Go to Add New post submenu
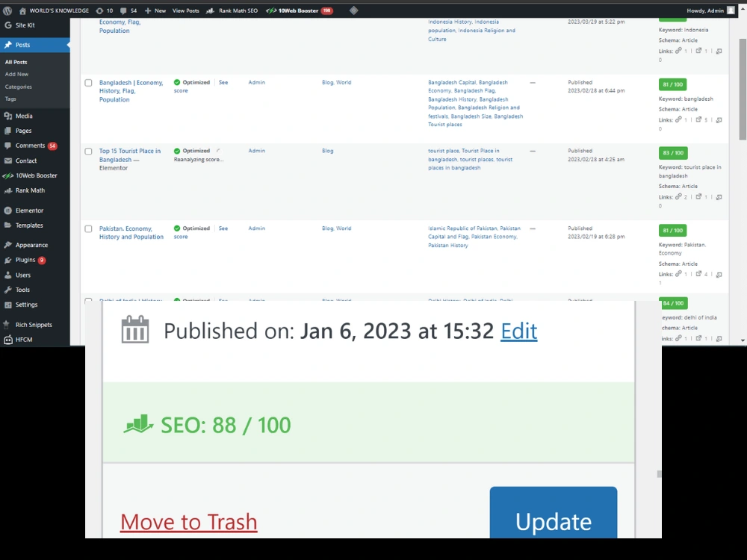 click(16, 74)
